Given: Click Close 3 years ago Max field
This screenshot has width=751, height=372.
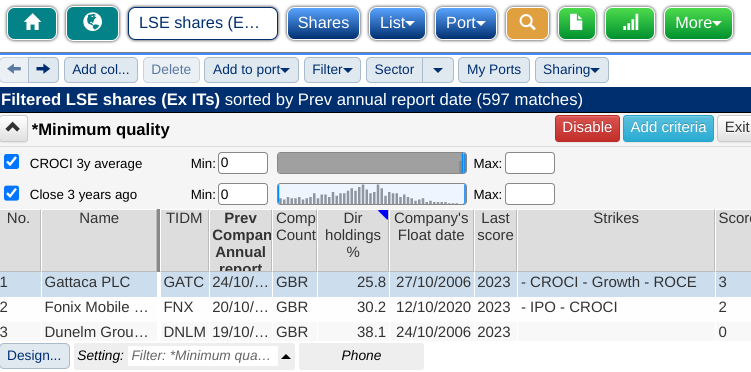Looking at the screenshot, I should click(x=530, y=194).
